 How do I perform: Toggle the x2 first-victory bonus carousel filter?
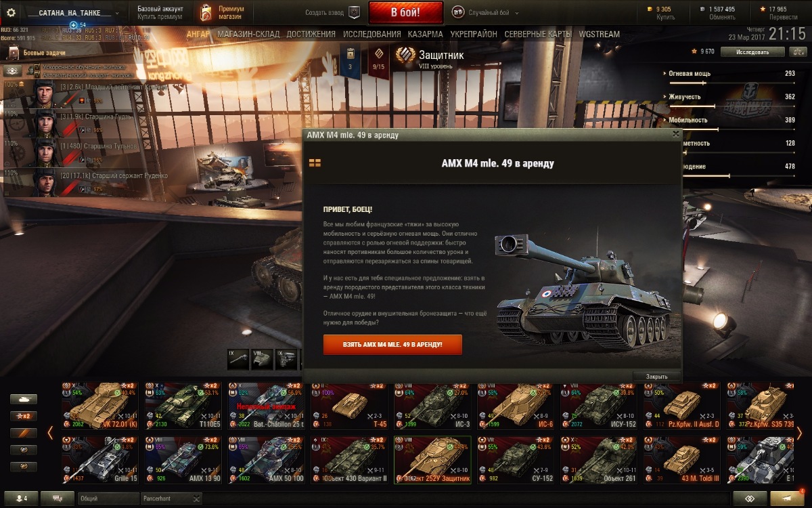pos(24,416)
